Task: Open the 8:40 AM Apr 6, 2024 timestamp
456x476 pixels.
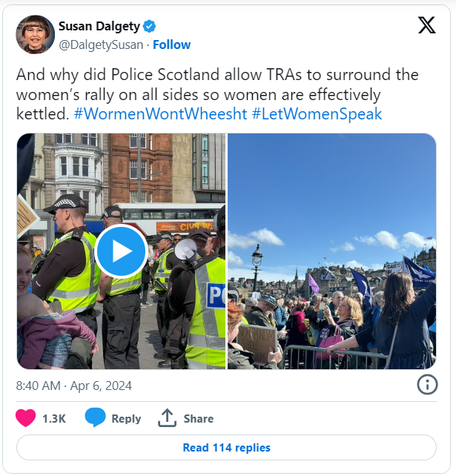Action: pyautogui.click(x=73, y=386)
